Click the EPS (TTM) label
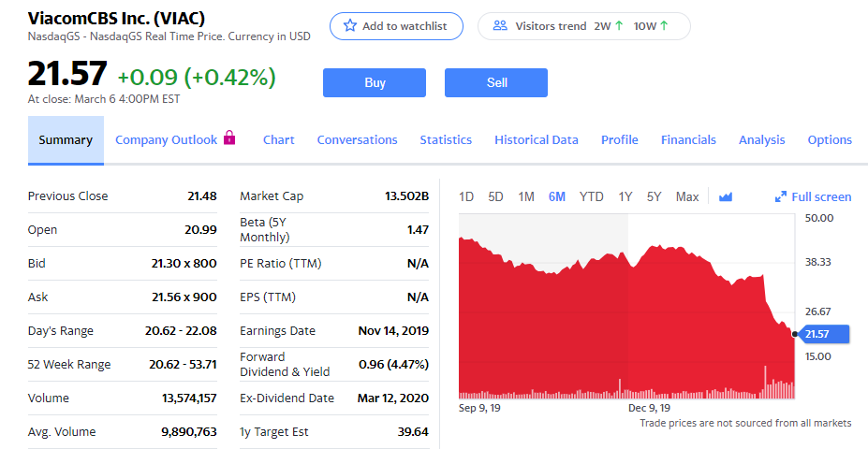 coord(268,297)
